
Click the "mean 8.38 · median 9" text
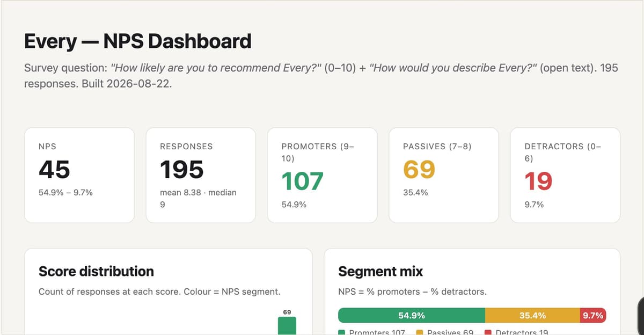coord(198,199)
